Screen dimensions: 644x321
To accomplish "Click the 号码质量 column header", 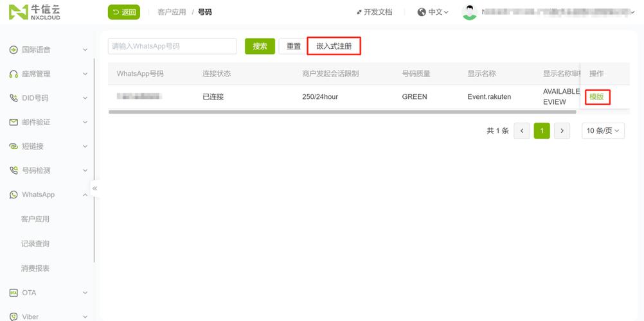I will pos(416,74).
